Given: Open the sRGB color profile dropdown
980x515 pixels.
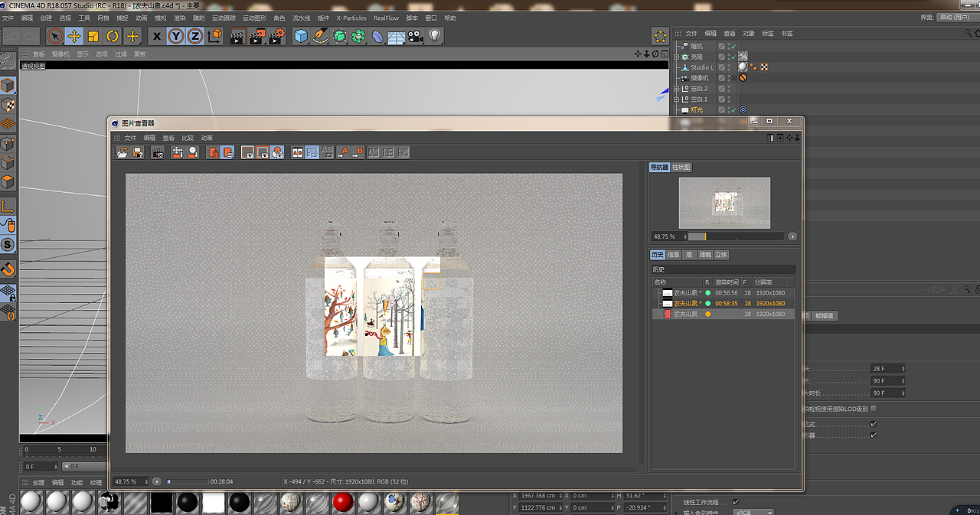Looking at the screenshot, I should tap(753, 512).
